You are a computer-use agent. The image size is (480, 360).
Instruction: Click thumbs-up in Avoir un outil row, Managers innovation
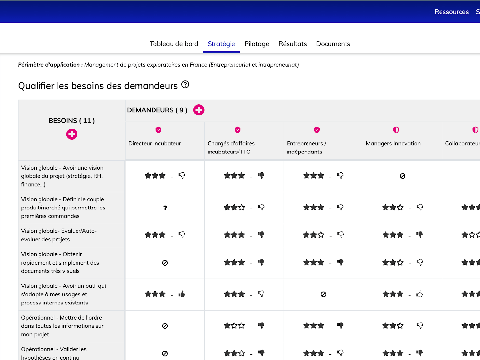(420, 294)
